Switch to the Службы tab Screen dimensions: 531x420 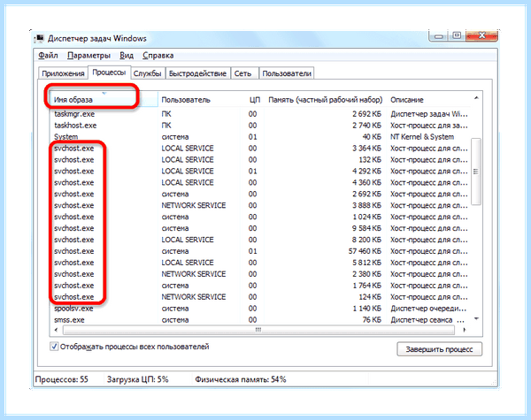point(147,73)
